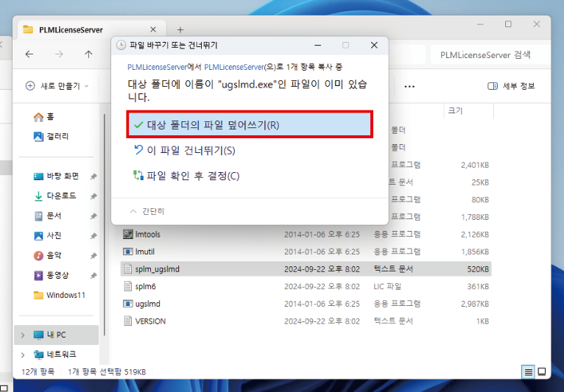Viewport: 564px width, 392px height.
Task: Close the file replace dialog
Action: point(374,46)
